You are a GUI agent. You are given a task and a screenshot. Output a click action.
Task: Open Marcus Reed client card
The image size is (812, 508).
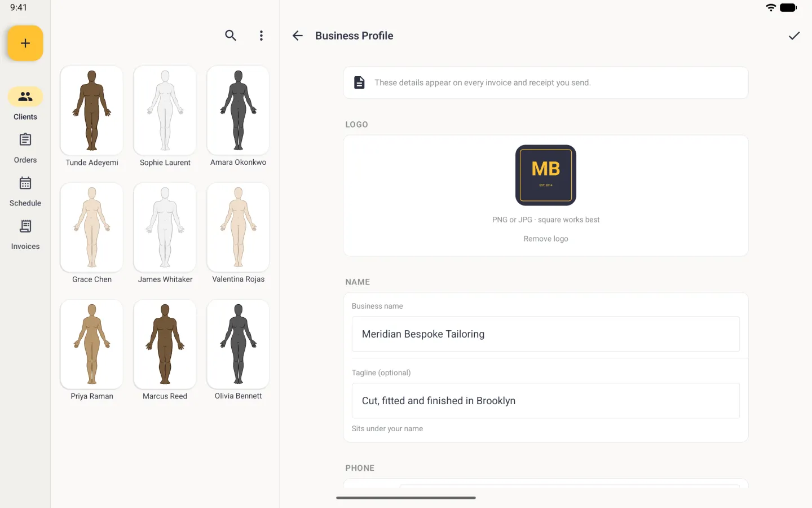click(x=165, y=351)
